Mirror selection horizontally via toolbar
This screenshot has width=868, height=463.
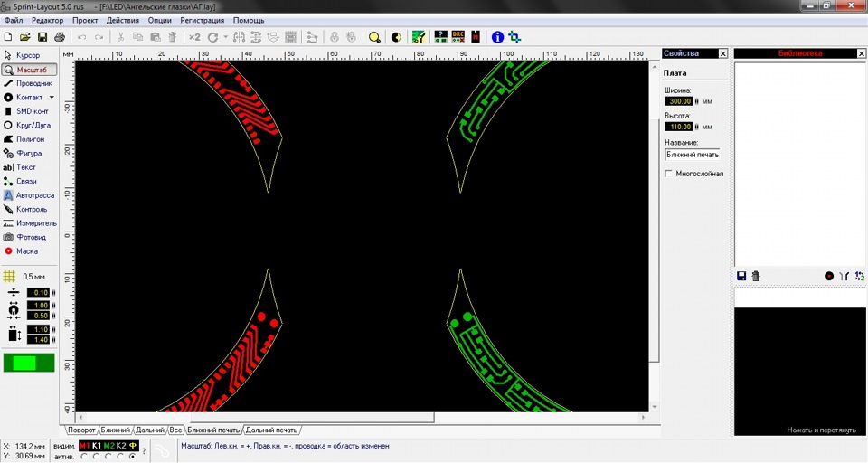click(x=239, y=37)
